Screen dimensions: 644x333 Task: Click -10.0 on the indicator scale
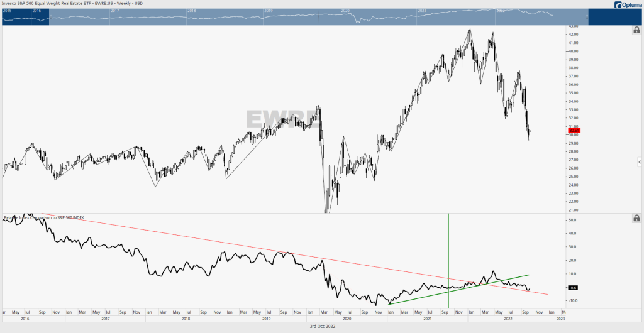point(574,300)
